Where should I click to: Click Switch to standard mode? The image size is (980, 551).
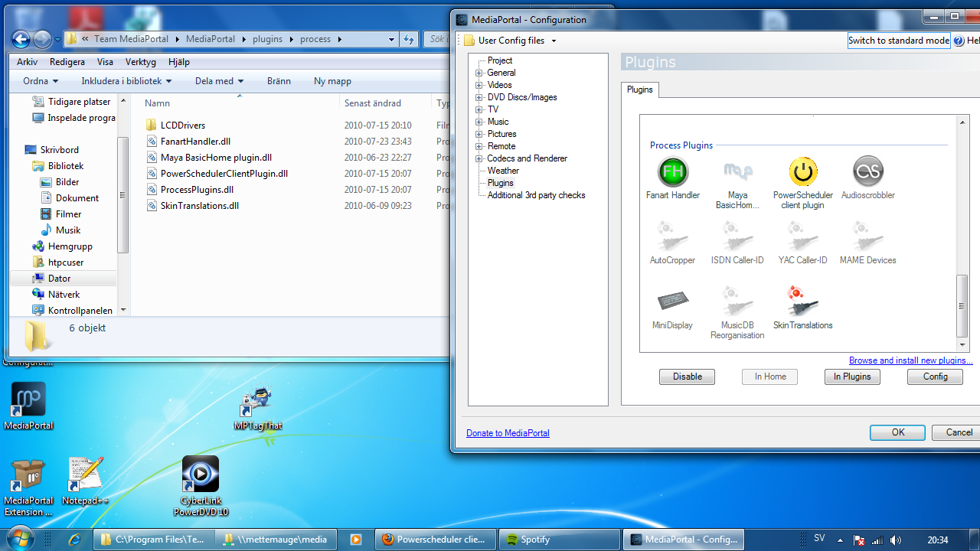(899, 41)
